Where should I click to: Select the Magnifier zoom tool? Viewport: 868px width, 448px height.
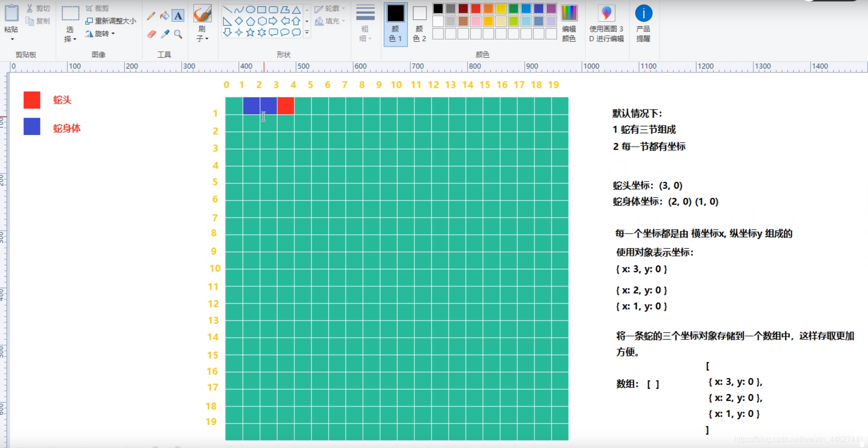(x=178, y=34)
